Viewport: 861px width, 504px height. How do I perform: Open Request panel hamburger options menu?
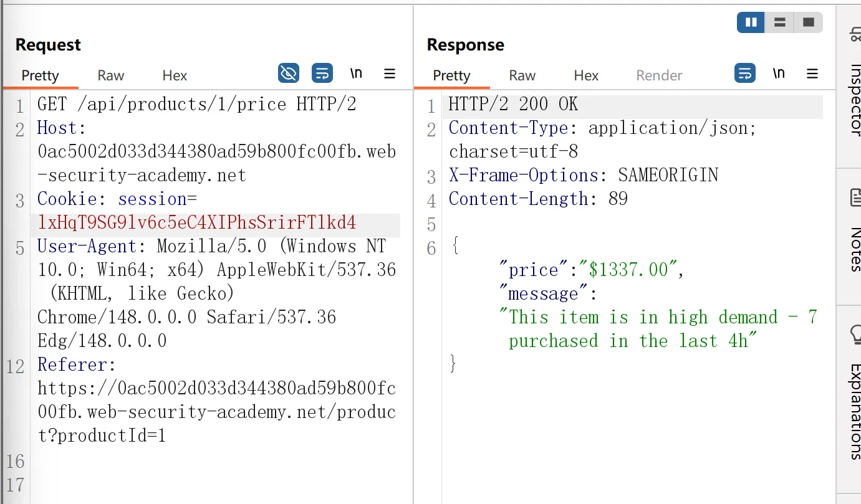[x=390, y=74]
